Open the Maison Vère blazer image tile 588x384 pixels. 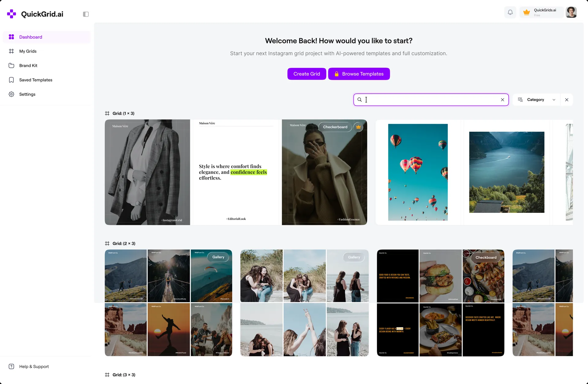[x=147, y=172]
